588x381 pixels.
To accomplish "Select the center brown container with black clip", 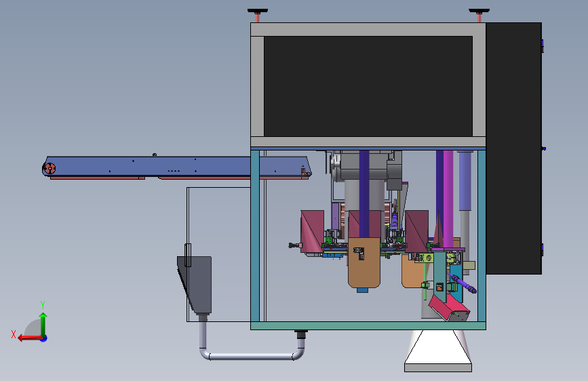I will click(x=364, y=262).
